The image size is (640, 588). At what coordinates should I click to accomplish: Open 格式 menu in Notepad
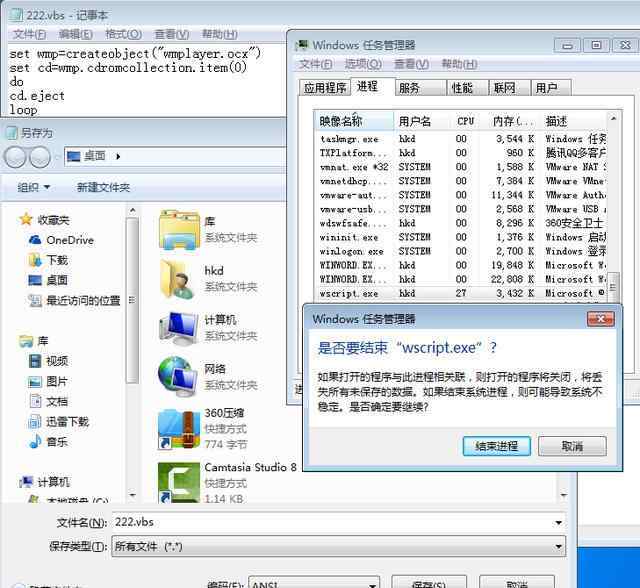click(123, 34)
